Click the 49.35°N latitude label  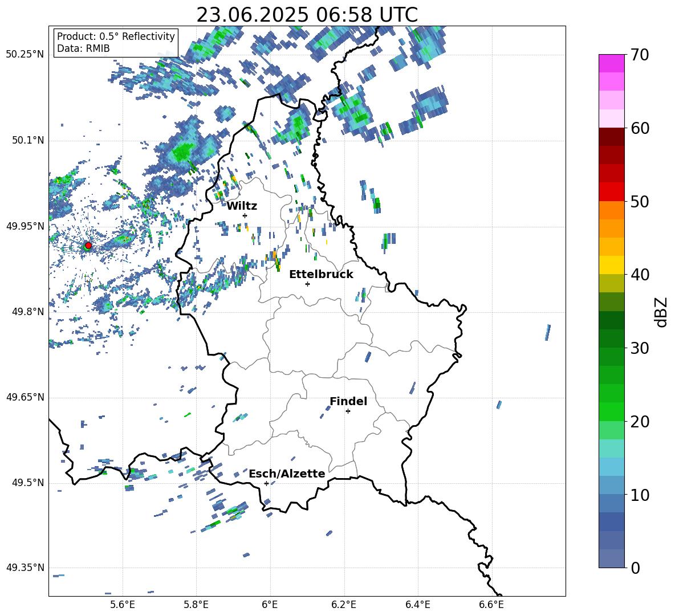pos(25,568)
